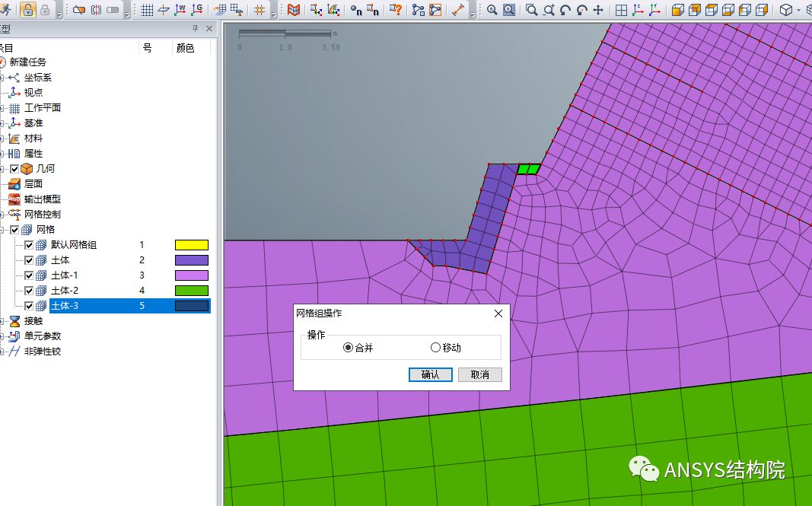Screen dimensions: 812x506
Task: Expand the 材料 tree node
Action: click(x=2, y=138)
